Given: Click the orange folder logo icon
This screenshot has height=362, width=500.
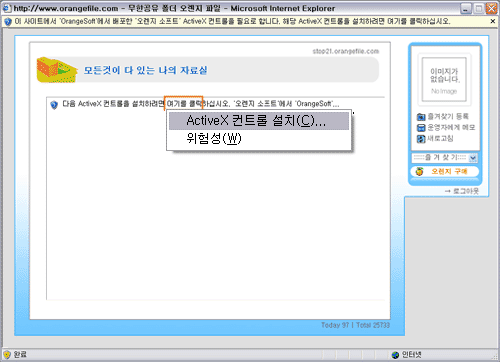Looking at the screenshot, I should [57, 70].
